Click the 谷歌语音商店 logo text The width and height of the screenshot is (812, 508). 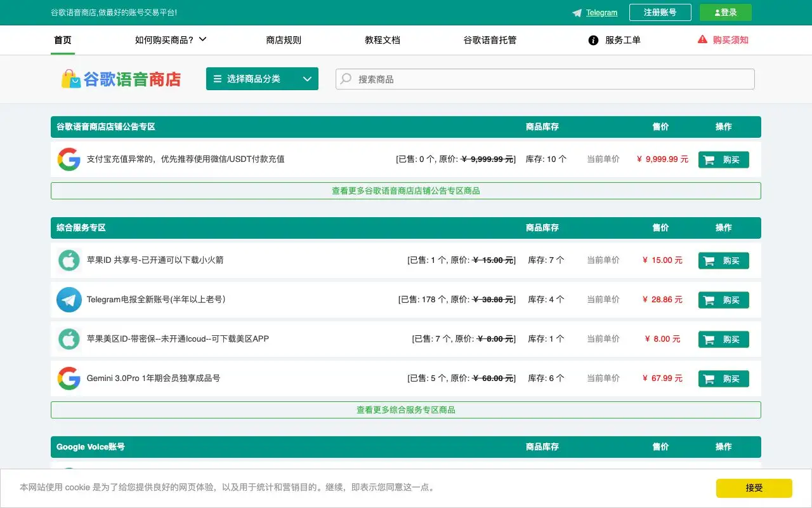click(x=132, y=79)
